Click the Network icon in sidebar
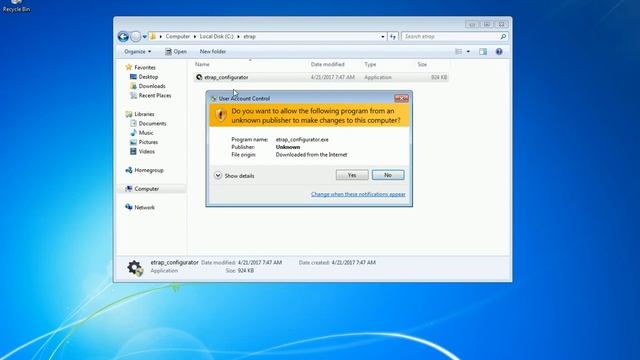The width and height of the screenshot is (640, 360). click(x=129, y=207)
